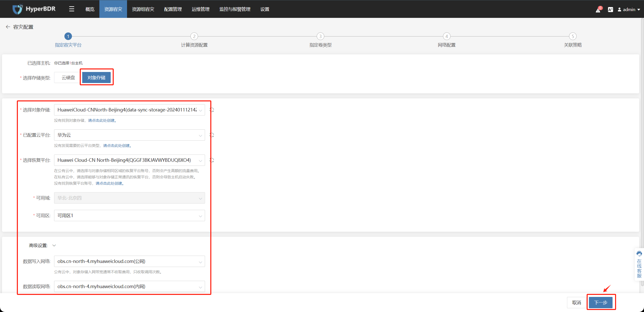Click step 1 circle 指定容灾平台

click(x=68, y=36)
